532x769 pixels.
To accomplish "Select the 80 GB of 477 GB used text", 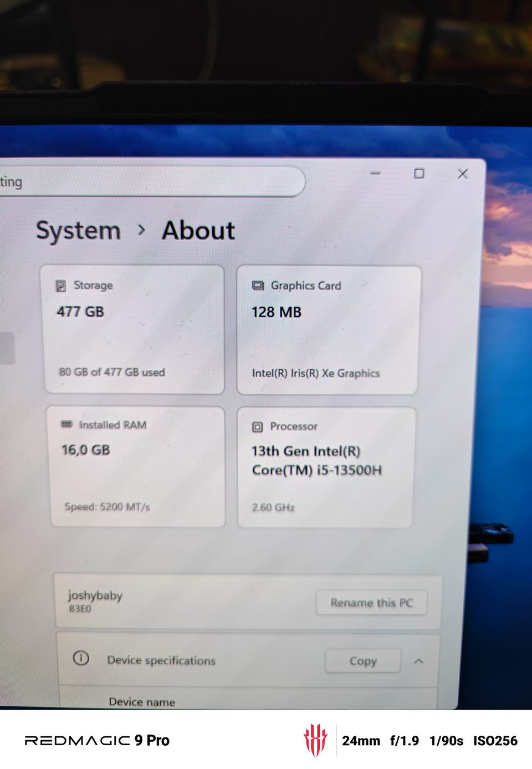I will point(112,372).
